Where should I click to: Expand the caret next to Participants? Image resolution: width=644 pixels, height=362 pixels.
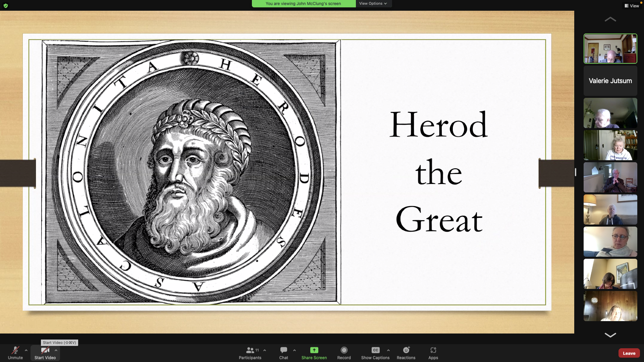tap(265, 350)
